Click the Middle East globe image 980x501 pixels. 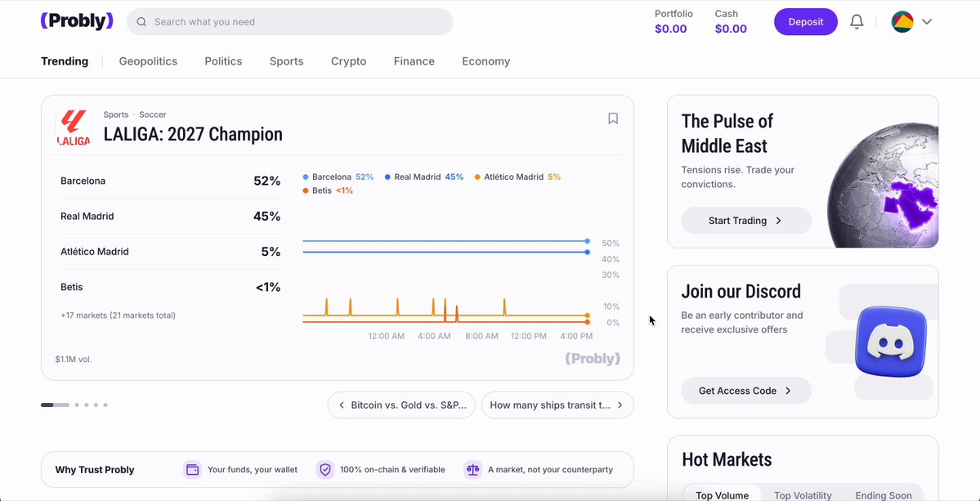coord(883,186)
